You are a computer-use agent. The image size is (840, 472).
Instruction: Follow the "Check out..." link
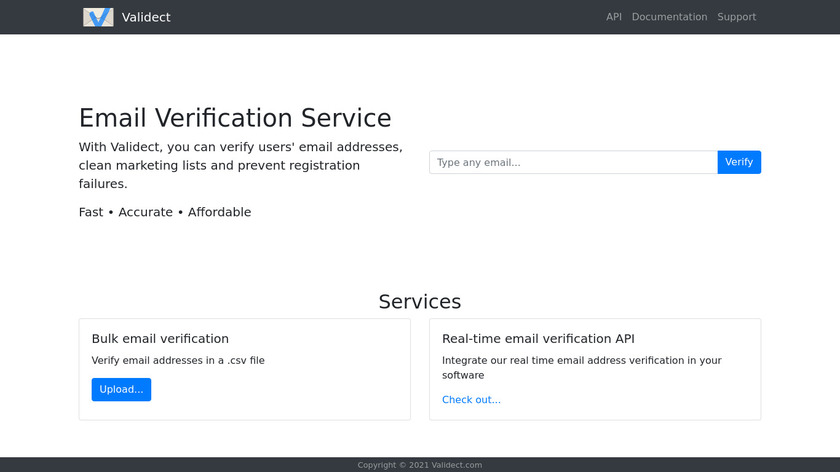(471, 400)
